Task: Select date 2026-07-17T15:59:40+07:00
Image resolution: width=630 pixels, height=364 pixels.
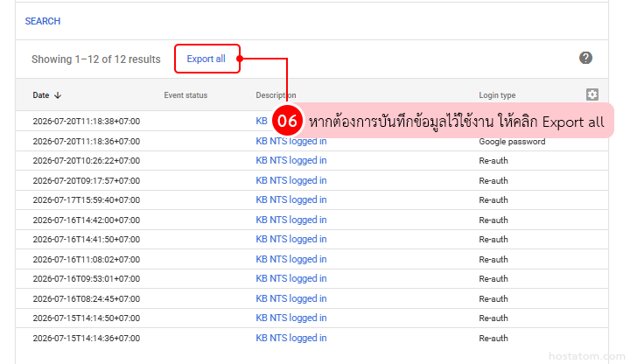Action: tap(87, 200)
